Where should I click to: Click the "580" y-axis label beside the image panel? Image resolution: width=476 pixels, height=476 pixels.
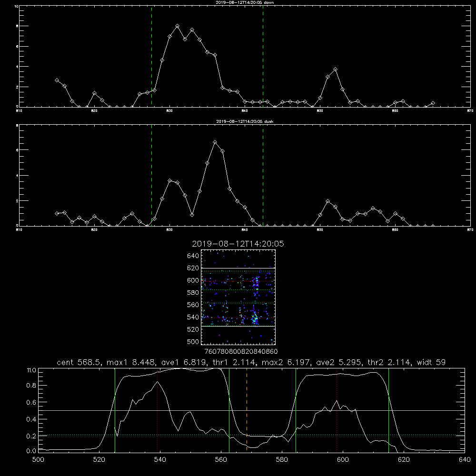(193, 293)
